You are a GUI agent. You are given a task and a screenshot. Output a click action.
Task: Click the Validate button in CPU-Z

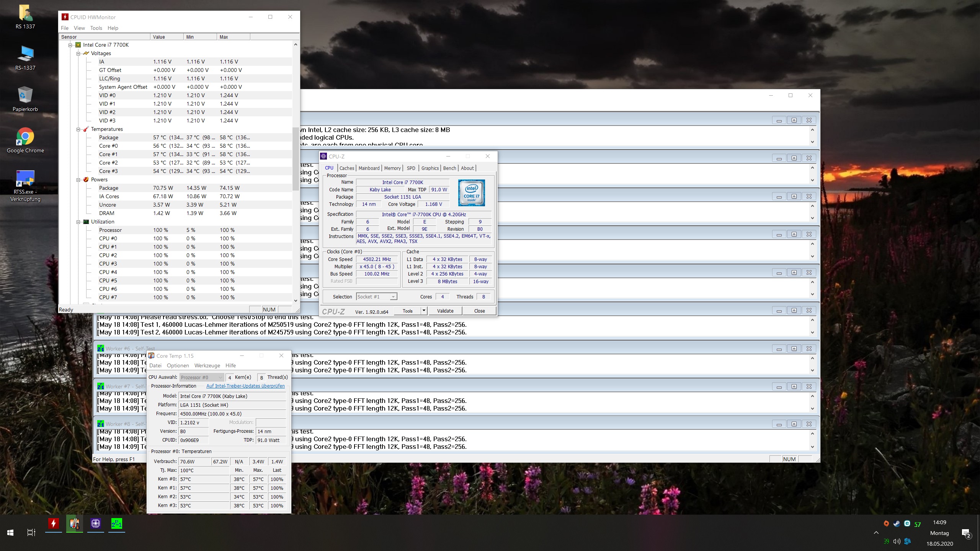pyautogui.click(x=445, y=311)
